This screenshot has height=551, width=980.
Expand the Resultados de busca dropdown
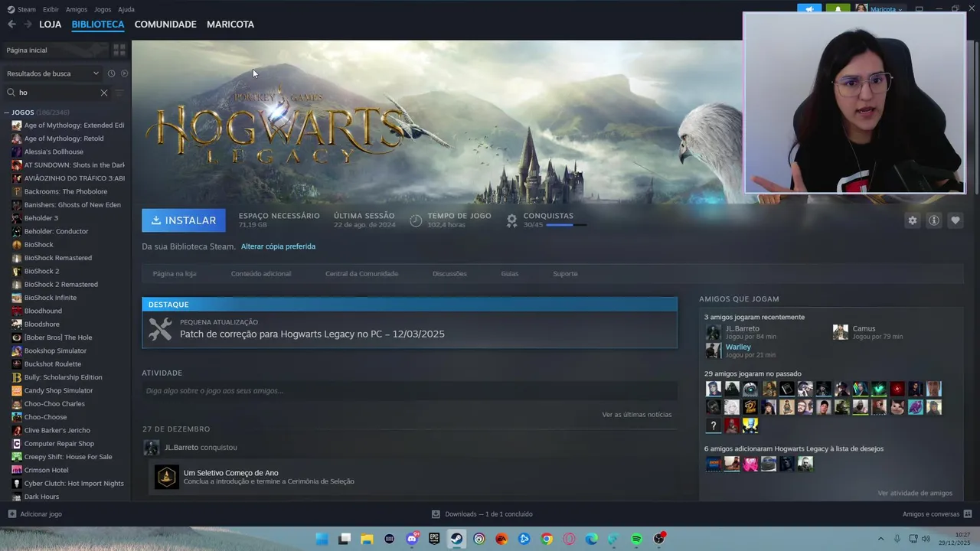[52, 73]
